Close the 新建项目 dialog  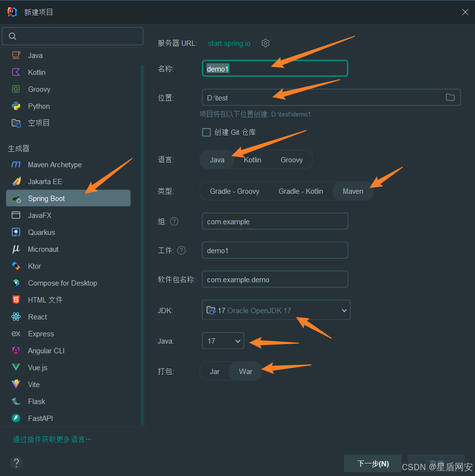465,12
